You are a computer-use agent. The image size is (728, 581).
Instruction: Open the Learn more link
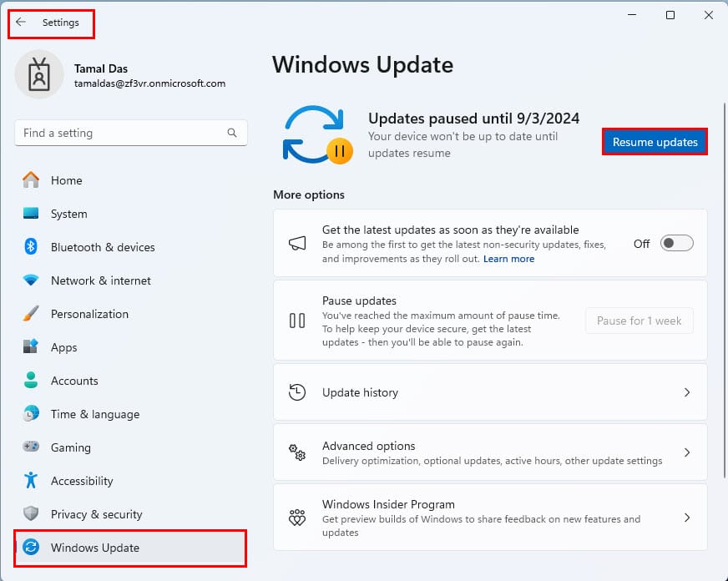tap(509, 259)
